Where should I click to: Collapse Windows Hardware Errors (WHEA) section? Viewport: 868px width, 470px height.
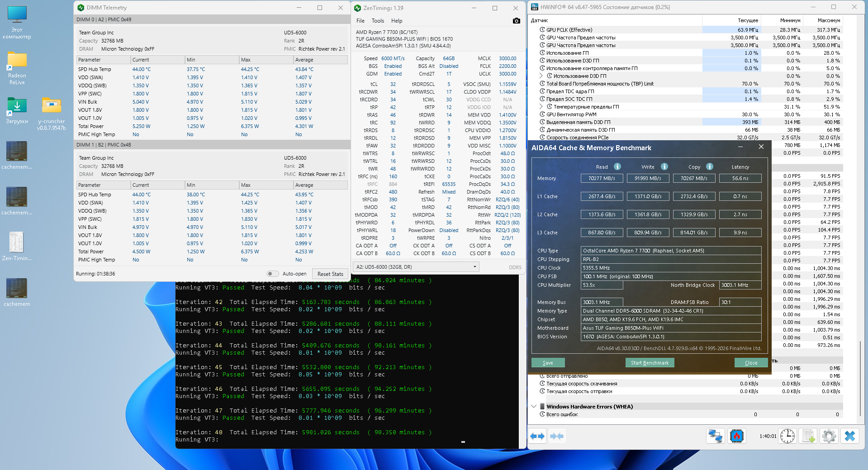534,406
